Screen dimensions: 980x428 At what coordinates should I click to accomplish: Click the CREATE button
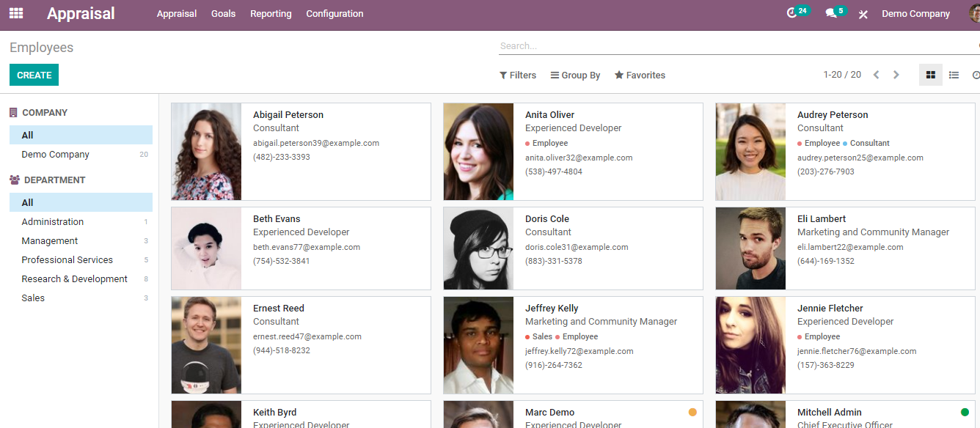click(x=34, y=75)
